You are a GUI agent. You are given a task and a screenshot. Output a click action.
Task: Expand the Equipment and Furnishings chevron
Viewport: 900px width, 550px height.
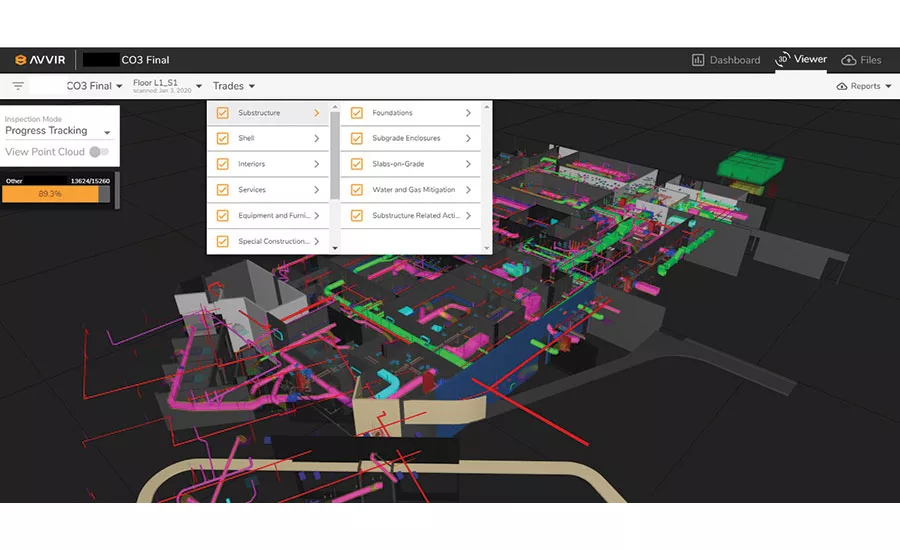pyautogui.click(x=316, y=216)
